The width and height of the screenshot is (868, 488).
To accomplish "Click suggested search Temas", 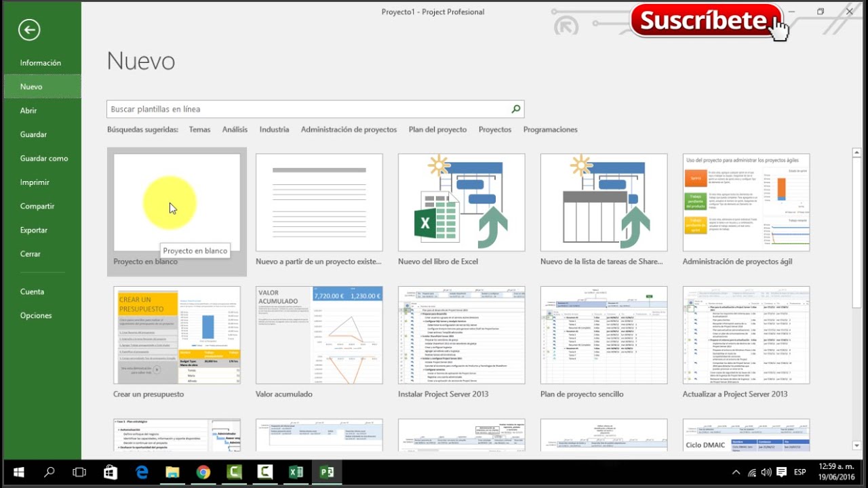I will (199, 129).
